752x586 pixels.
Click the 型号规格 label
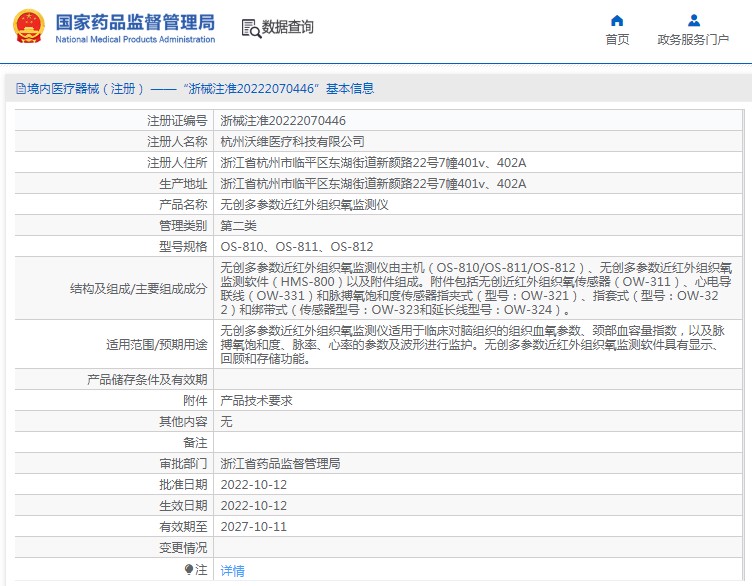click(x=183, y=246)
